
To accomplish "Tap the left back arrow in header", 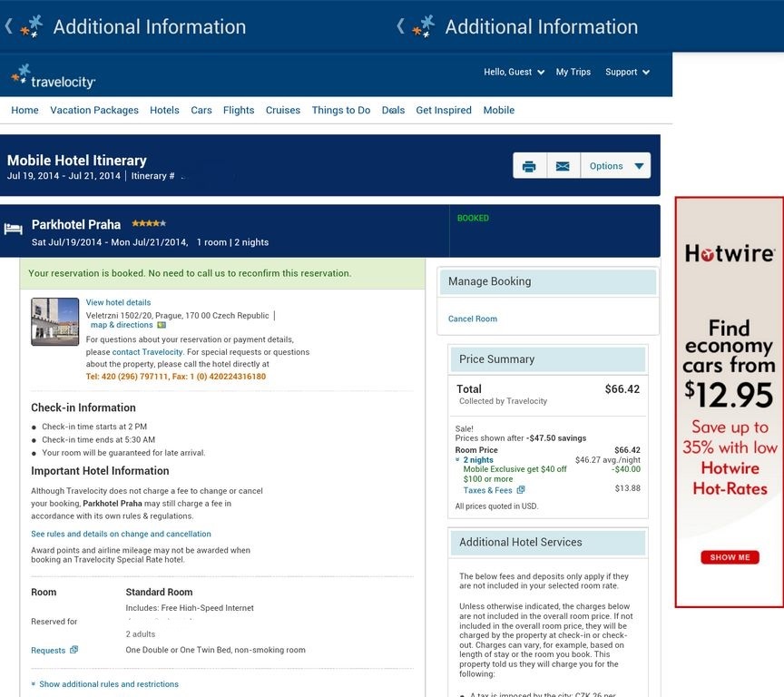I will coord(8,26).
